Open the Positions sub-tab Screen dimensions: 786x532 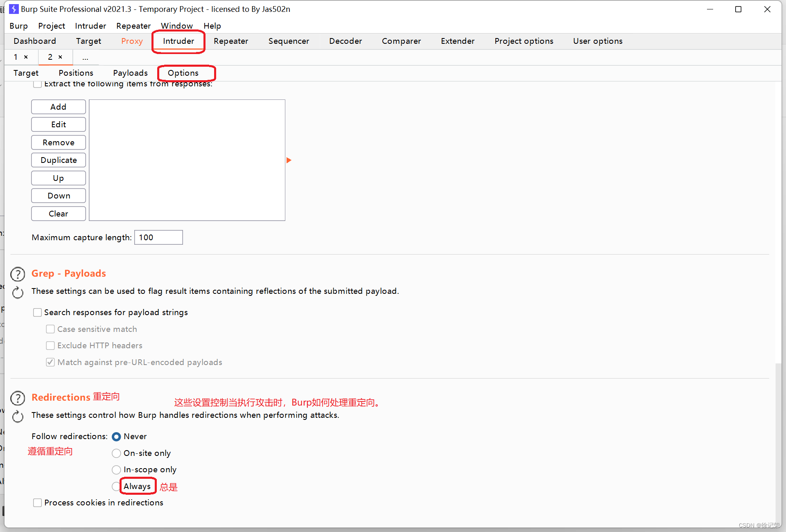point(76,73)
